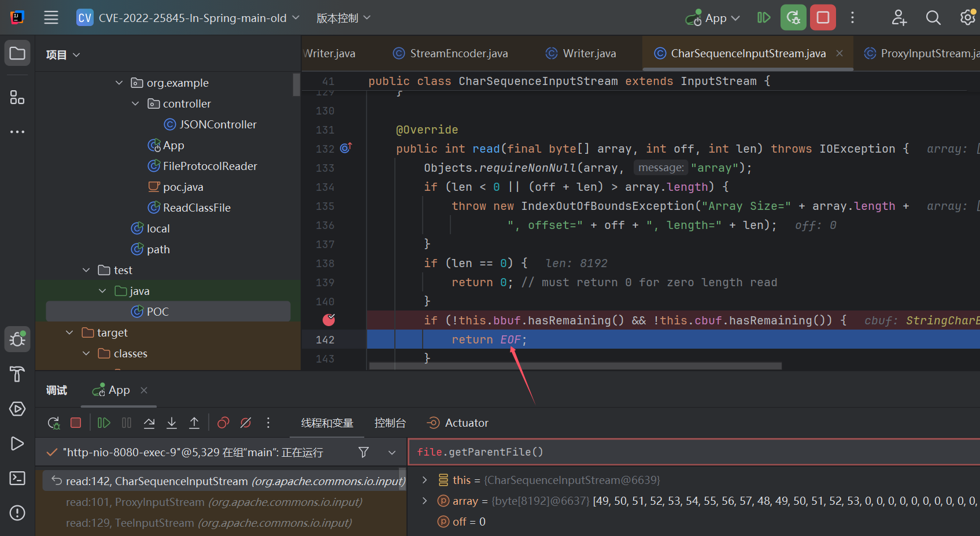The width and height of the screenshot is (980, 536).
Task: Open the Debug tool window bug icon
Action: (x=17, y=339)
